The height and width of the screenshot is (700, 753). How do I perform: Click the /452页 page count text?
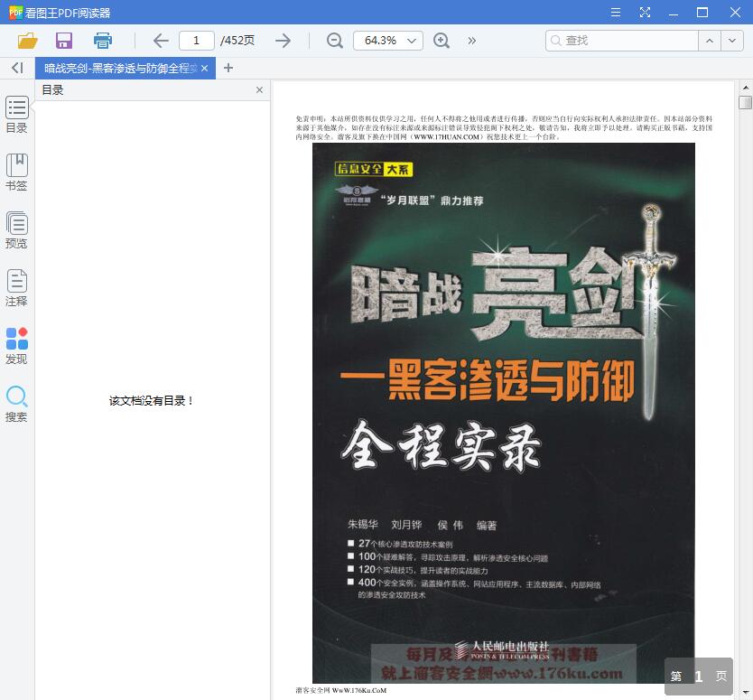(x=237, y=41)
